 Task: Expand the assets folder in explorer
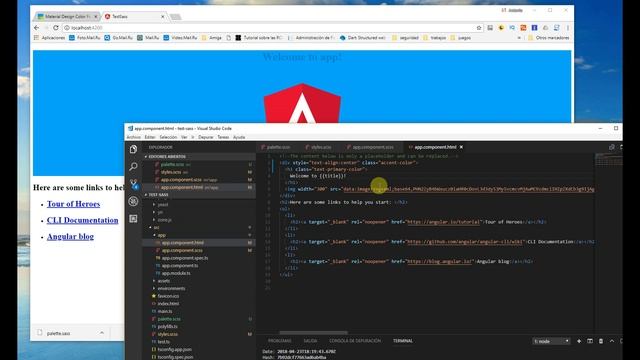164,281
